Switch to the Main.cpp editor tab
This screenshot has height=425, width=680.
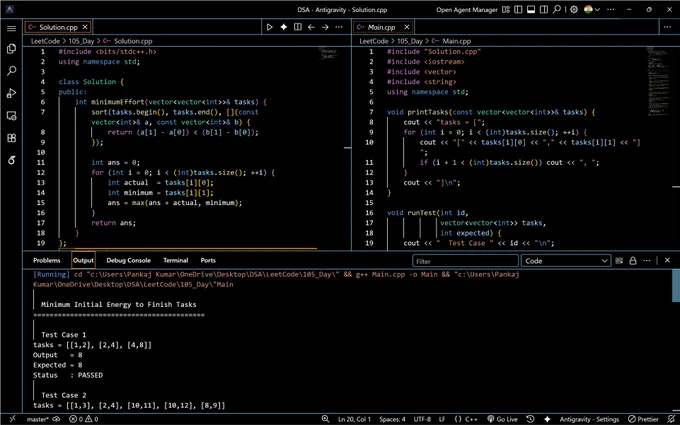(x=382, y=27)
